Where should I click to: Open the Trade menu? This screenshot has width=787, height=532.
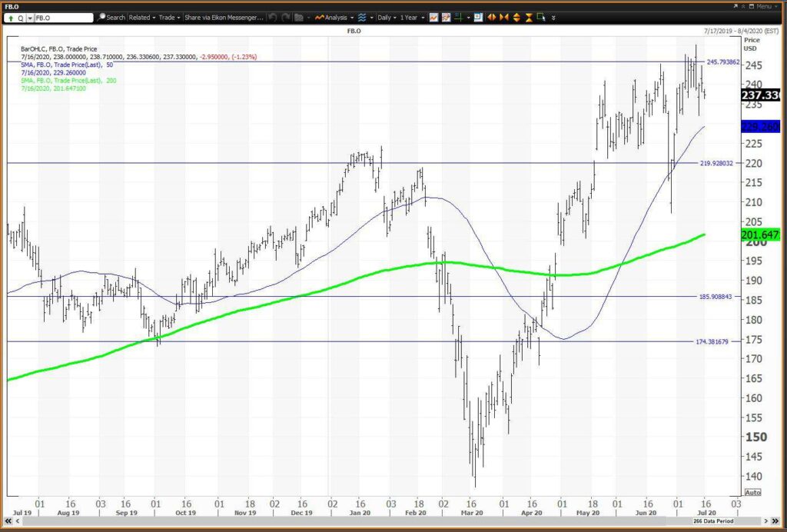(170, 17)
